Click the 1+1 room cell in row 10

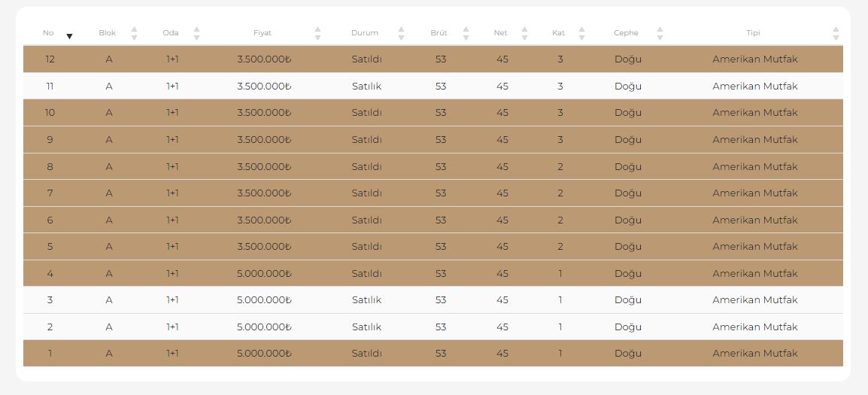[172, 113]
